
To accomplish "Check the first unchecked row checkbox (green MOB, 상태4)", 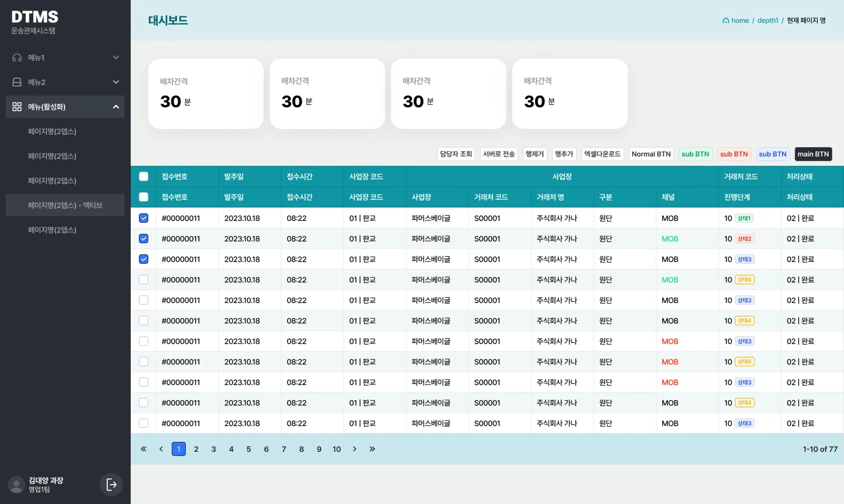I will point(144,280).
